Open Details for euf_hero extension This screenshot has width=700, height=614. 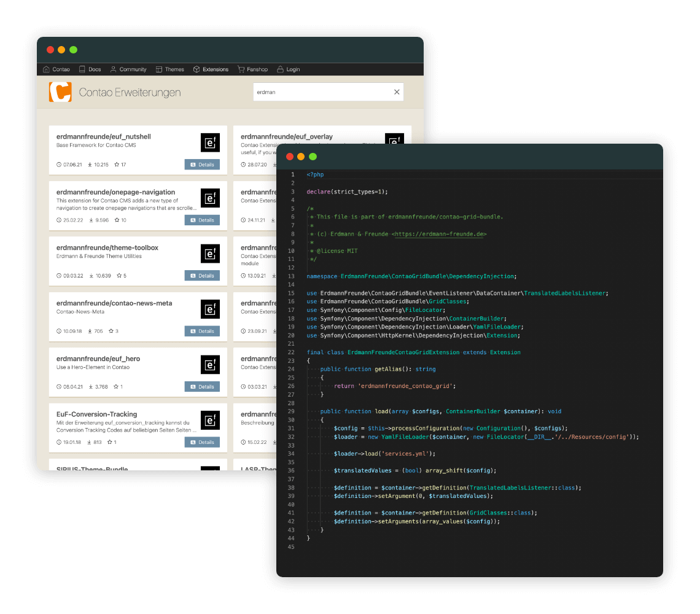[x=202, y=387]
